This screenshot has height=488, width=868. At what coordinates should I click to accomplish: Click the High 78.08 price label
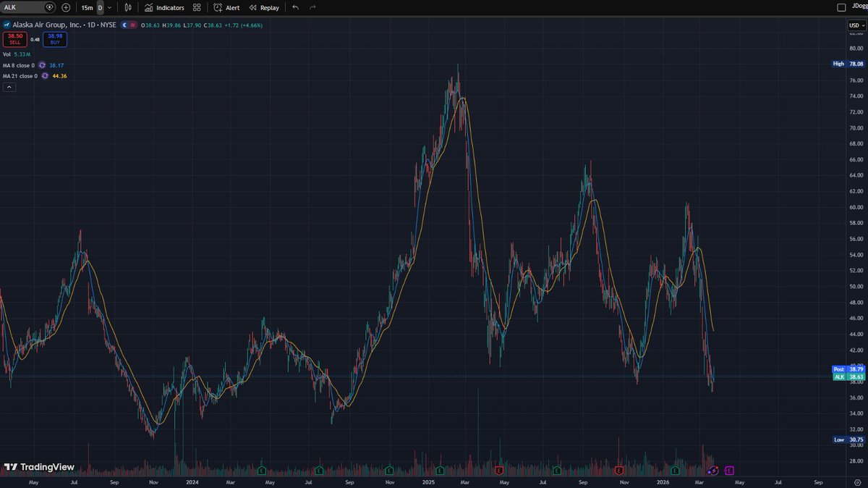[x=848, y=64]
